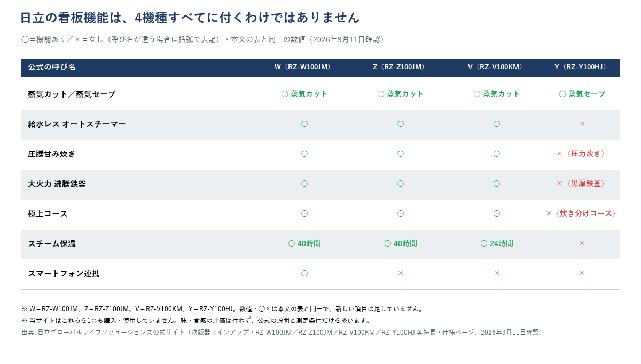641x364 pixels.
Task: Click the 極上コース row label
Action: point(48,213)
